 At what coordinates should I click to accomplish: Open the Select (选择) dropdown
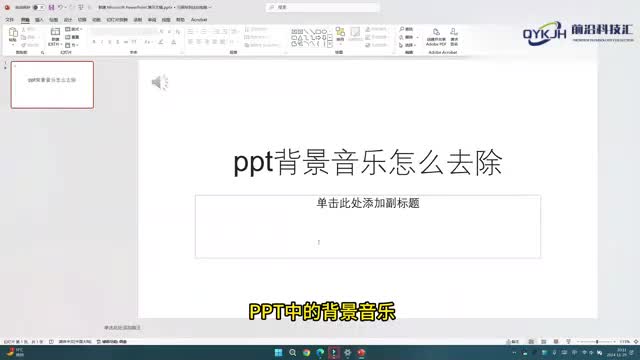407,45
